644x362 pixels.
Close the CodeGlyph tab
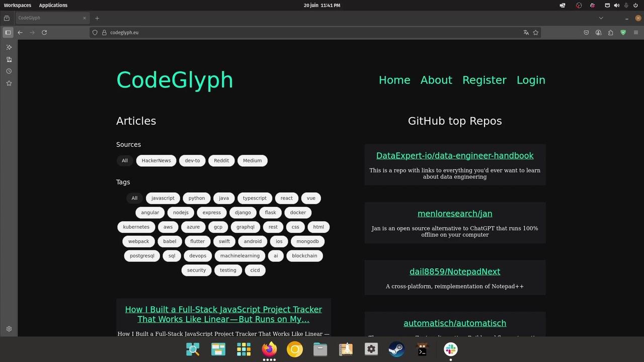coord(85,18)
